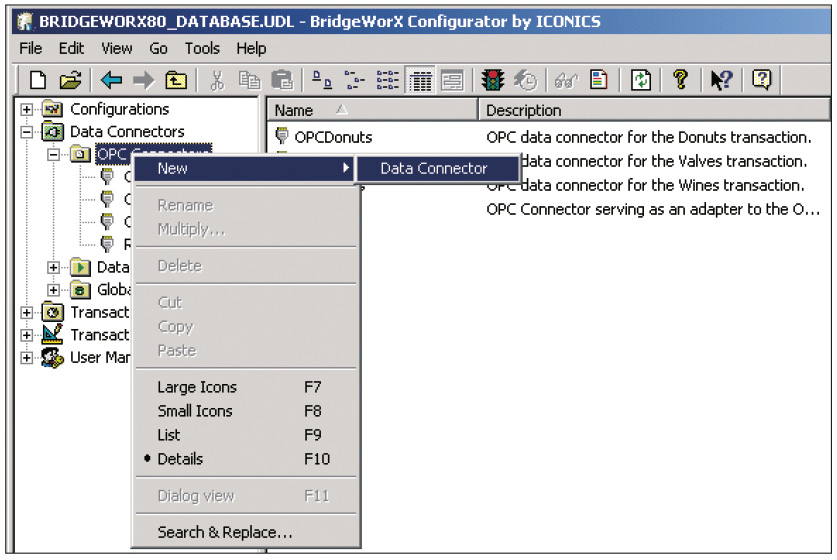Select Large Icons F7 in context menu
The image size is (837, 560).
[x=245, y=387]
